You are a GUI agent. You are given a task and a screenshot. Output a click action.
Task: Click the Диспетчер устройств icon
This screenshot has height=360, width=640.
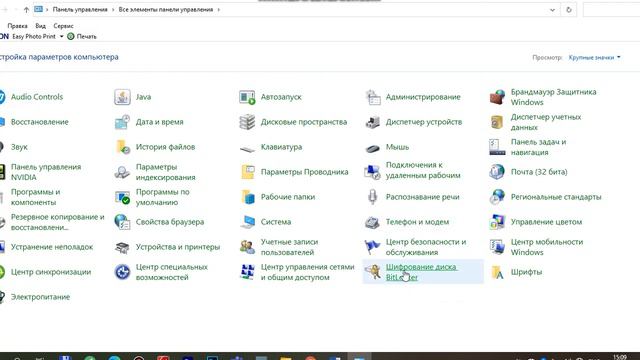pyautogui.click(x=372, y=122)
